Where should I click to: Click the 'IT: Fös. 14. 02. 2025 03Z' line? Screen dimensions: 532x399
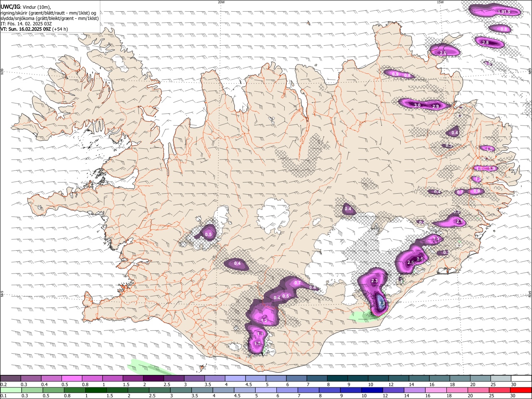click(26, 24)
